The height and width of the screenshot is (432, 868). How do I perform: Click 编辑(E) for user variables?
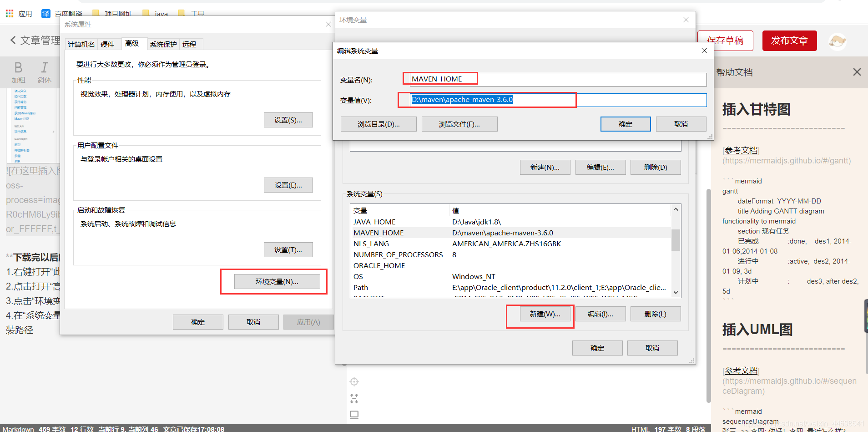tap(601, 167)
